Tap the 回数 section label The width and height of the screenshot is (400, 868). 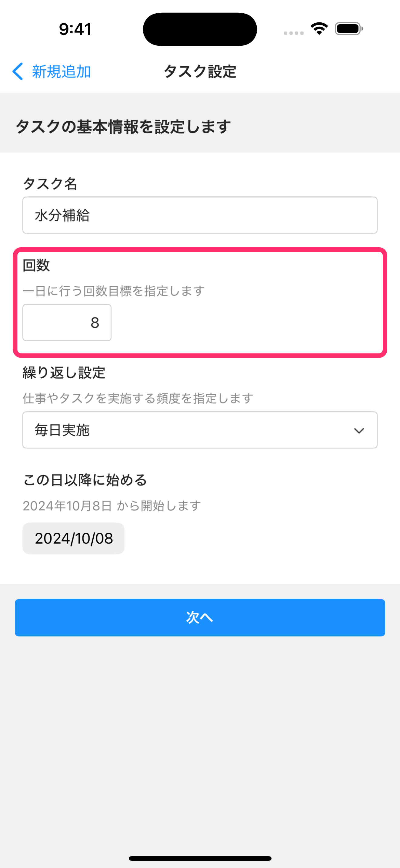(x=36, y=265)
